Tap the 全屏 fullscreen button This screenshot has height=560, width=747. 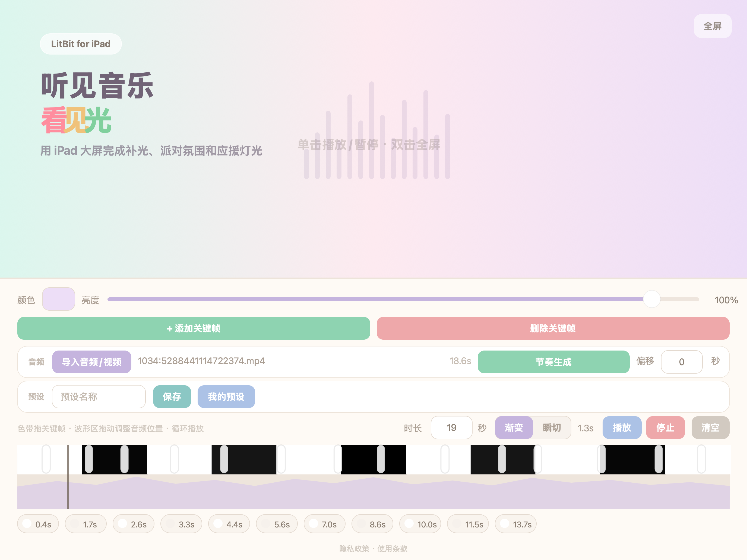tap(712, 26)
